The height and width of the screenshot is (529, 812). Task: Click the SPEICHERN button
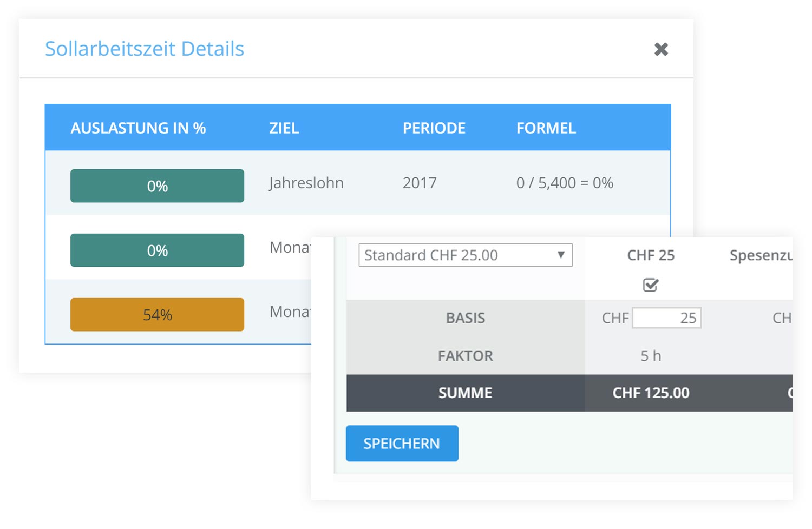pos(402,444)
